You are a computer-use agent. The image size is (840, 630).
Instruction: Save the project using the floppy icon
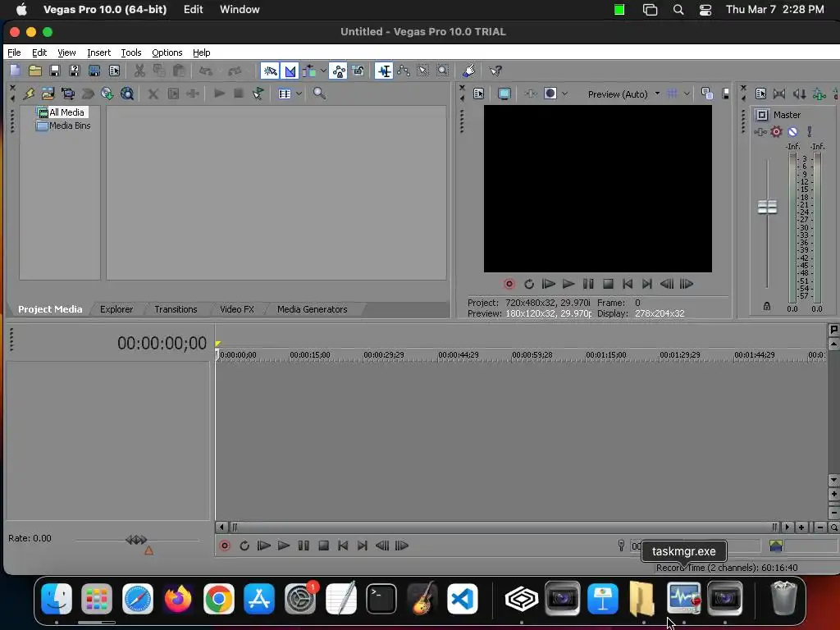click(x=55, y=71)
